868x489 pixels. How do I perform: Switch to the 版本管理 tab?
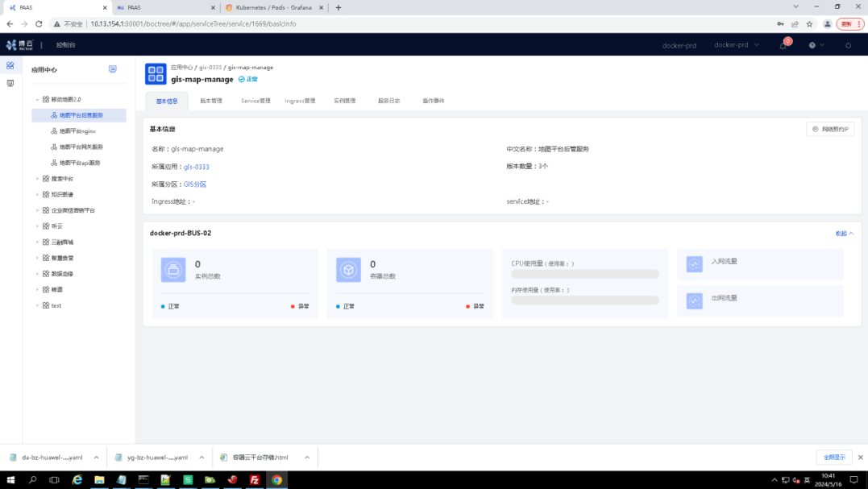(211, 101)
